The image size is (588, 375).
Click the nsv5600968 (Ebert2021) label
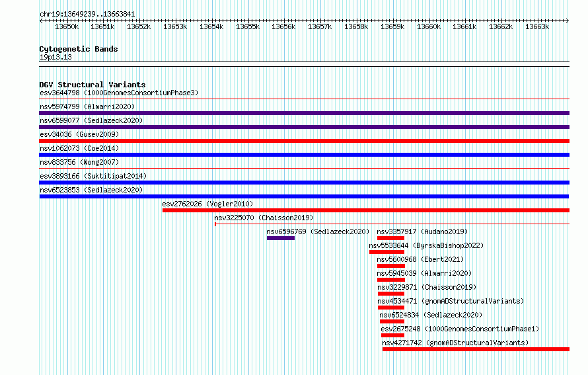420,259
